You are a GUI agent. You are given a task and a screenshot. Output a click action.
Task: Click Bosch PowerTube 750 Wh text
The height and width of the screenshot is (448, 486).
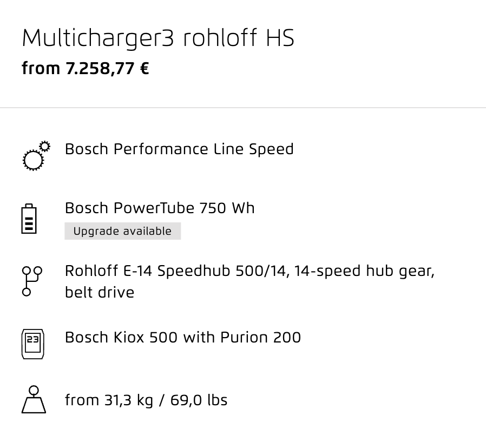[x=160, y=208]
